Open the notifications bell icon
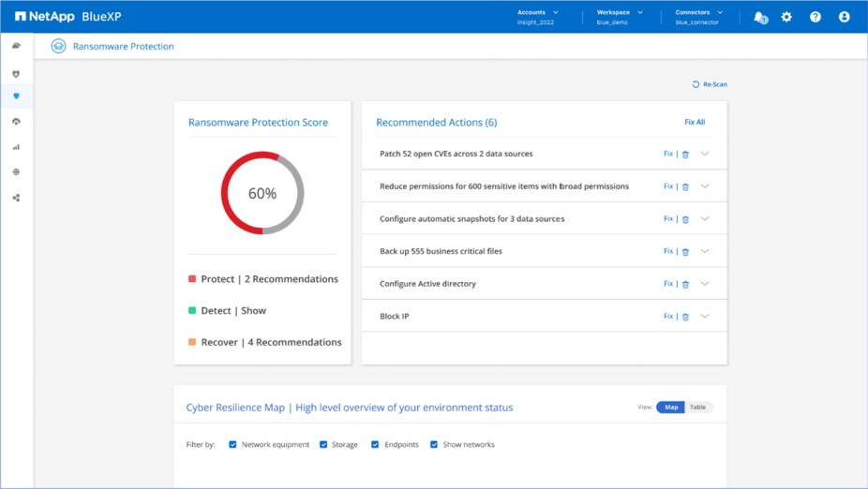Screen dimensions: 868x489 click(x=759, y=17)
